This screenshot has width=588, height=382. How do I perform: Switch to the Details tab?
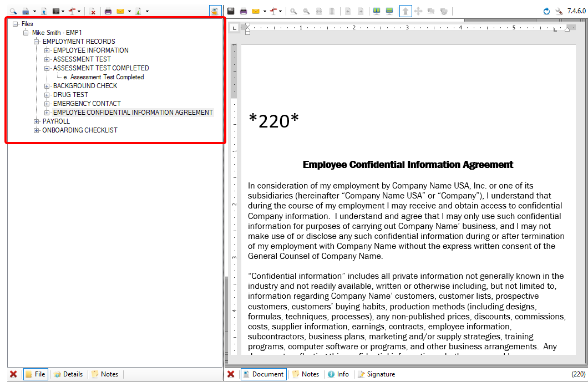pos(68,374)
